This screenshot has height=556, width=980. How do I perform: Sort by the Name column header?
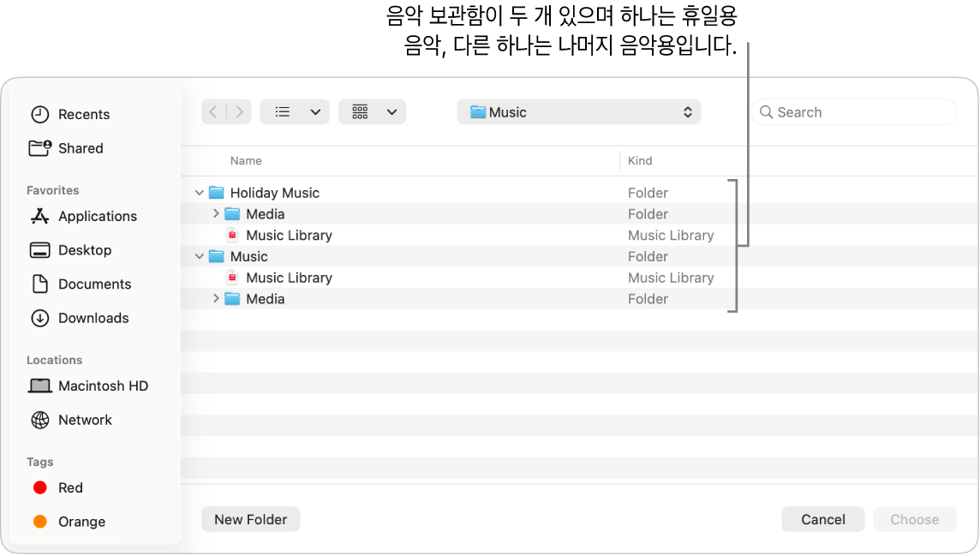(246, 160)
